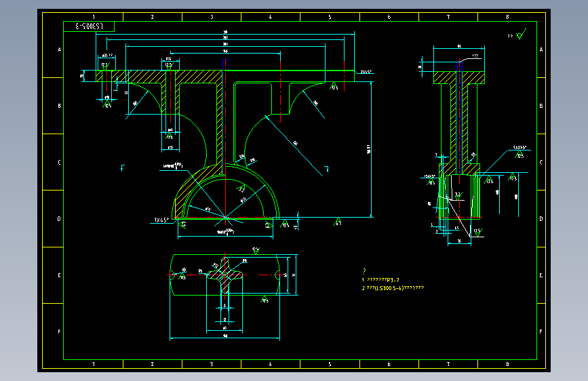Click zone letter D on the right border
Viewport: 588px width, 381px height.
pos(541,218)
